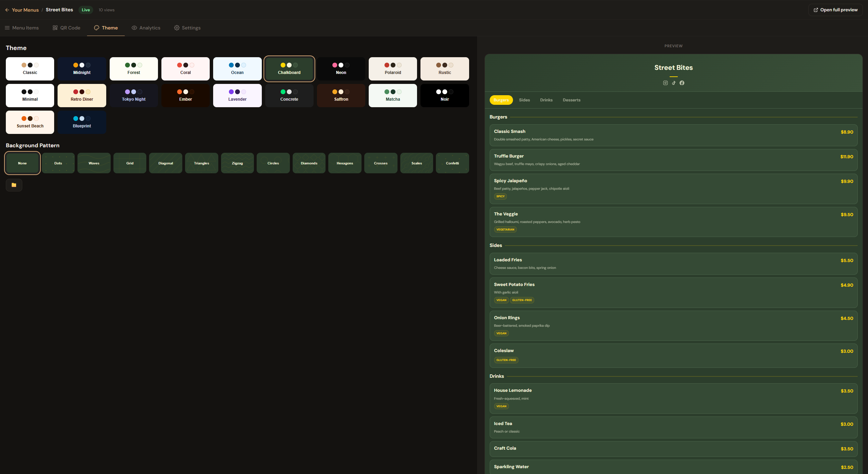The height and width of the screenshot is (474, 868).
Task: Select the Minimal theme
Action: tap(30, 96)
